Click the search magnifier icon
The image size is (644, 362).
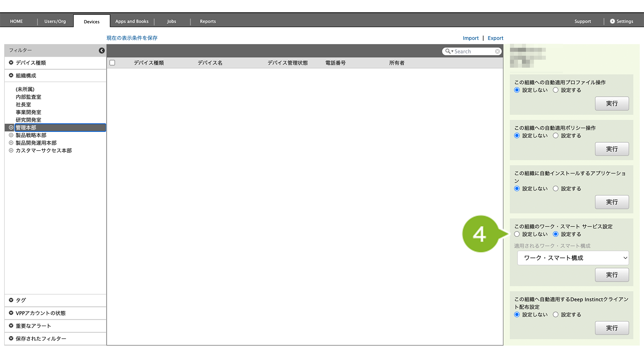click(x=448, y=51)
